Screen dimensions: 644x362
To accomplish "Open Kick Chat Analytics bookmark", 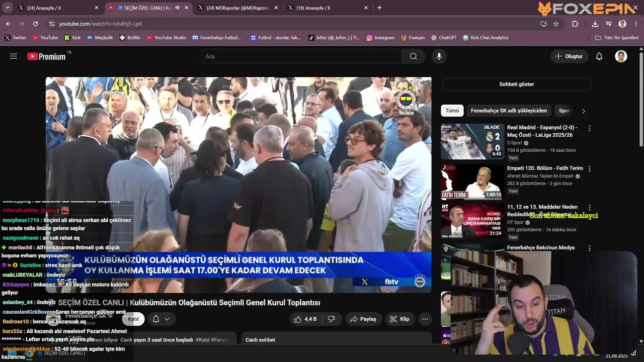I will pos(485,38).
